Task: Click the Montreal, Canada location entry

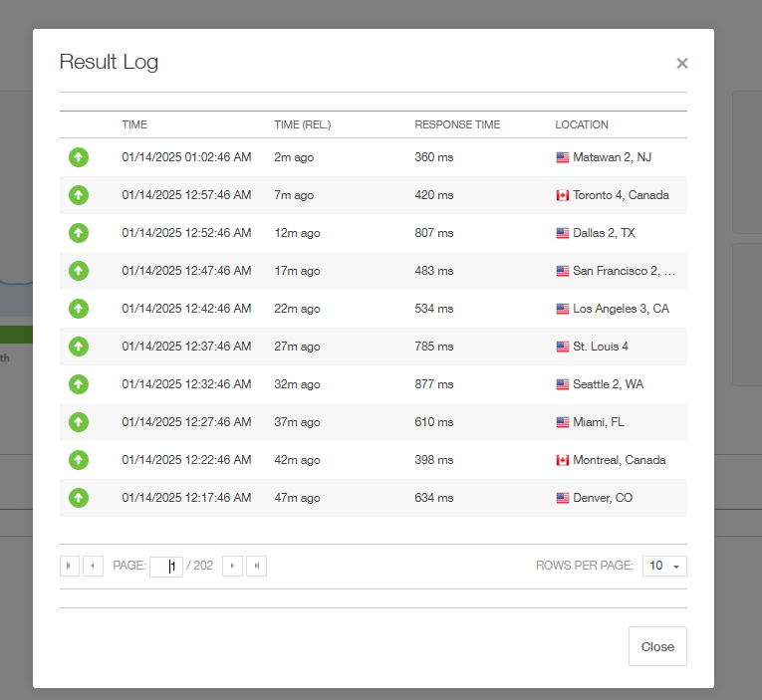Action: pos(620,460)
